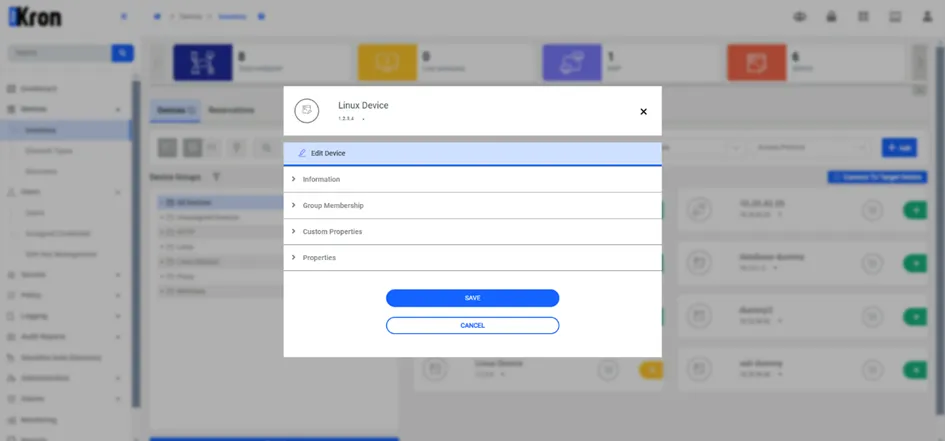
Task: Click green plus button for dummy2
Action: click(x=915, y=316)
